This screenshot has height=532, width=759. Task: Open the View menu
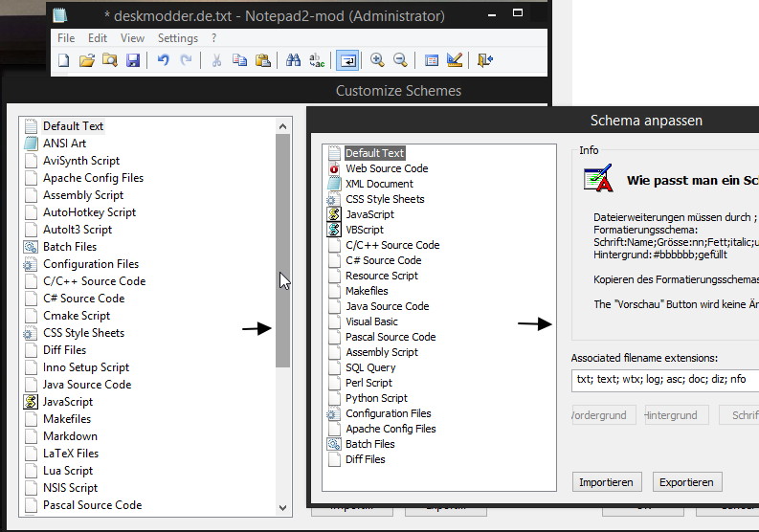132,38
